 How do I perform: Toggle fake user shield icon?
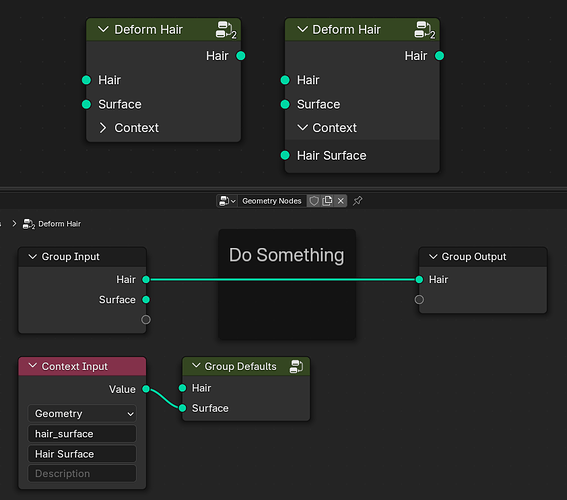(314, 201)
